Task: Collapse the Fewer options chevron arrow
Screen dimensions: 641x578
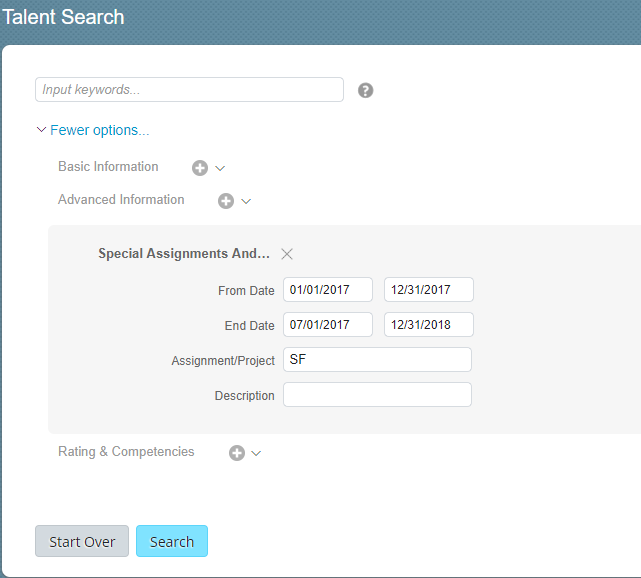Action: click(41, 130)
